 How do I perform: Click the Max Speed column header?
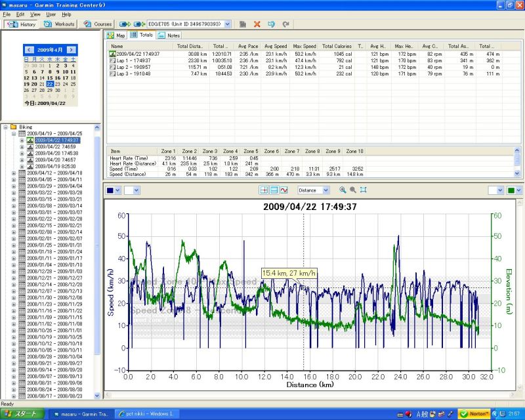click(304, 46)
